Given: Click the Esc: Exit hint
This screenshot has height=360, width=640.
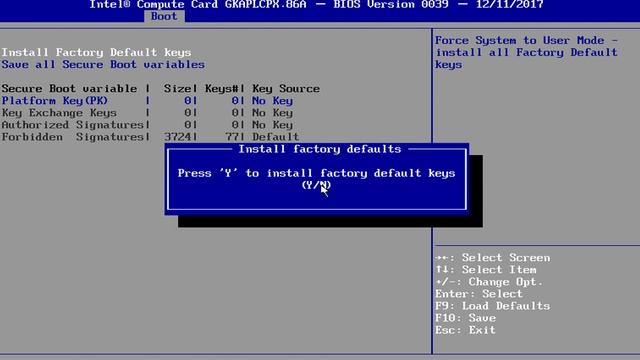Looking at the screenshot, I should click(465, 330).
